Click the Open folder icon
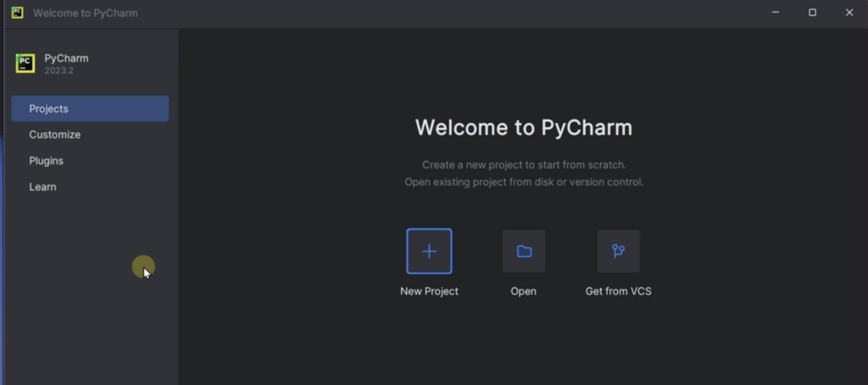 (x=524, y=251)
